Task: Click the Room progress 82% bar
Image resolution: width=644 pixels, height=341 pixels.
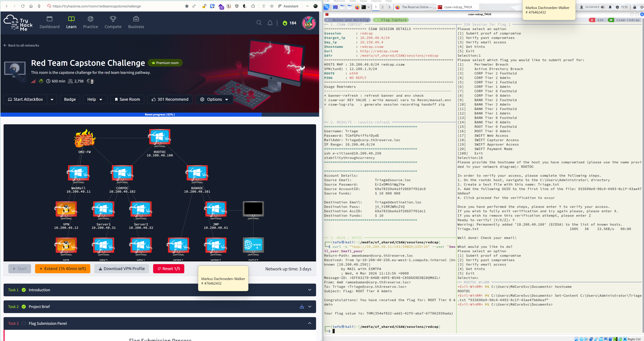Action: pyautogui.click(x=160, y=114)
